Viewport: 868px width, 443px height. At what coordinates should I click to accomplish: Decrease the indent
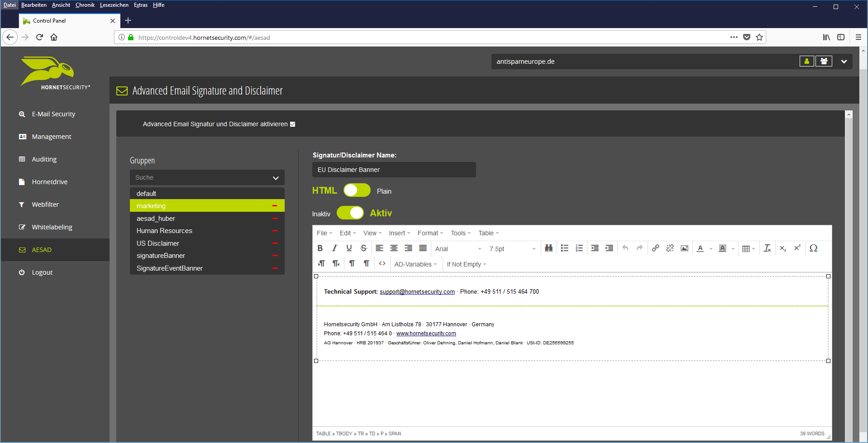595,248
